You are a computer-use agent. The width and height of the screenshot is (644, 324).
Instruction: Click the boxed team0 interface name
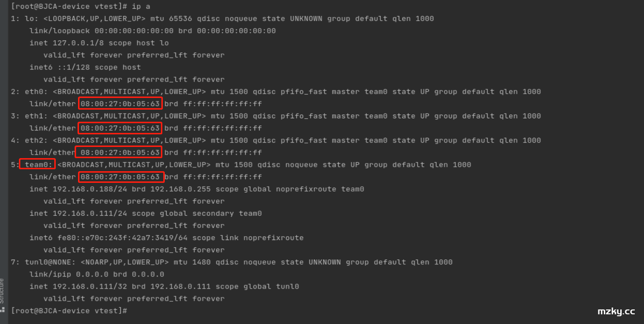tap(37, 164)
